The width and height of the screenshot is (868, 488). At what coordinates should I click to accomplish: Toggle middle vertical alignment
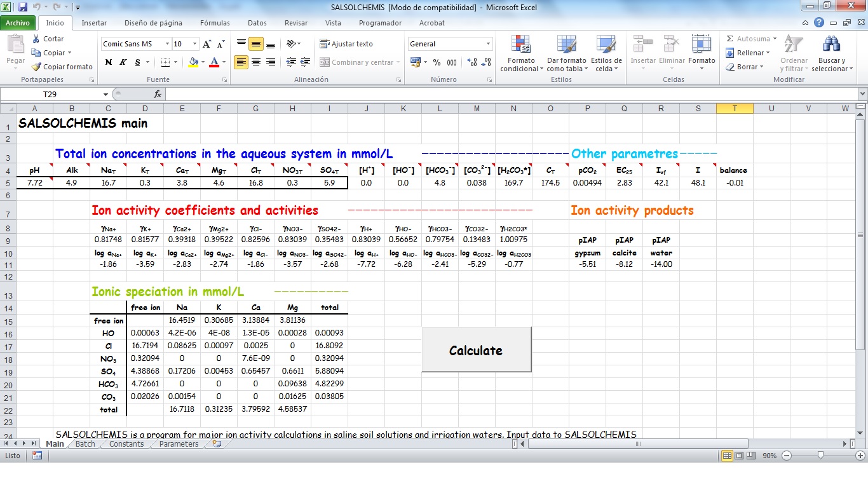click(x=256, y=44)
